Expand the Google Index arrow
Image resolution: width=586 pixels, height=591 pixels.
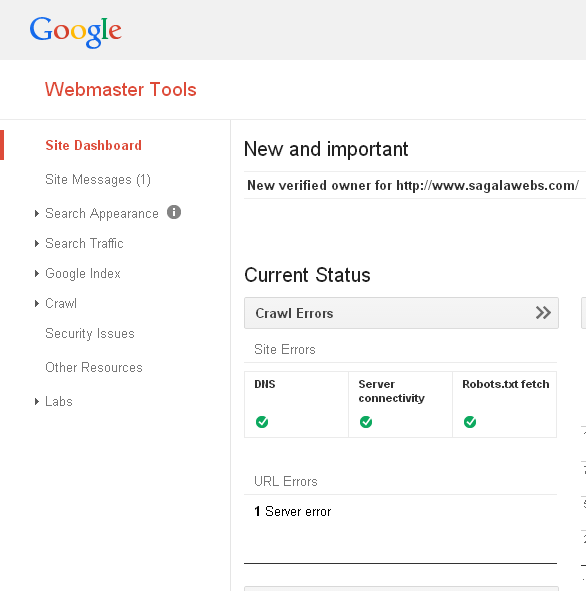[x=37, y=274]
